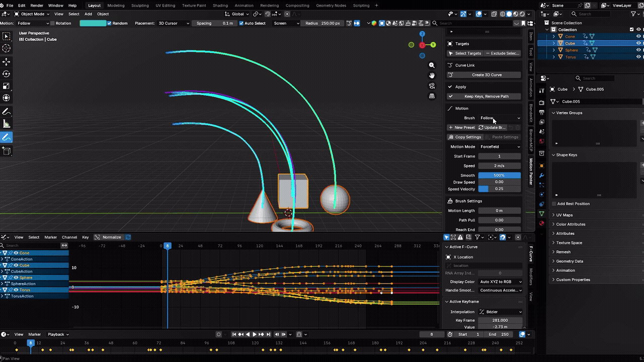The height and width of the screenshot is (362, 644).
Task: Select the Rotate tool in toolbar
Action: click(x=7, y=74)
